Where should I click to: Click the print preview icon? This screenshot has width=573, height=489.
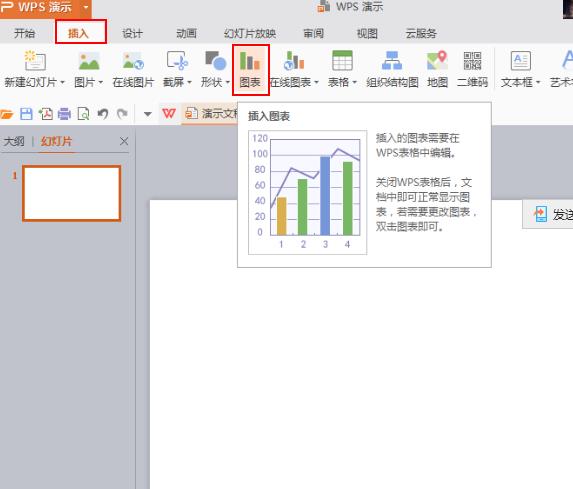pos(84,114)
